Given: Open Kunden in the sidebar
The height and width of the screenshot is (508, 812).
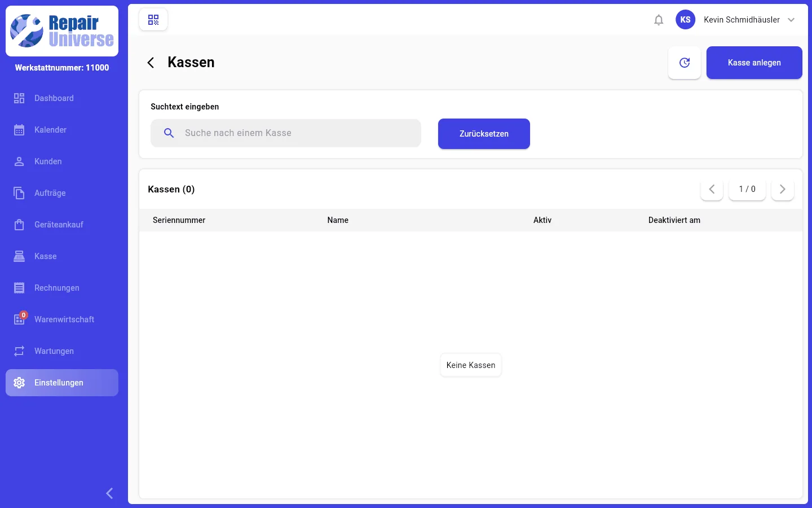Looking at the screenshot, I should [x=62, y=161].
